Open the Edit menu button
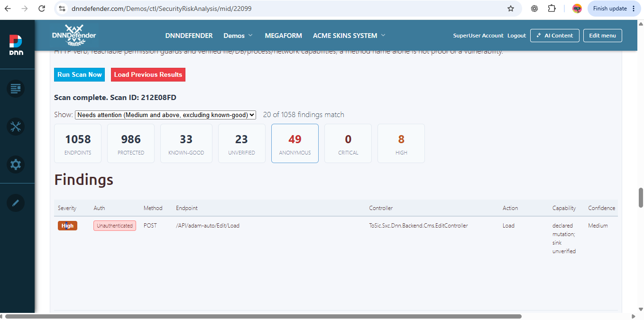The width and height of the screenshot is (644, 320). [602, 36]
